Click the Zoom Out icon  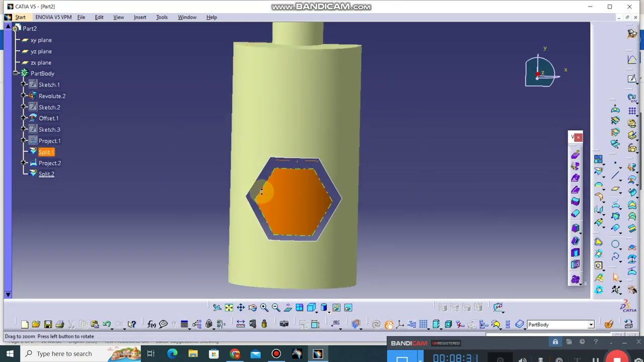point(276,308)
